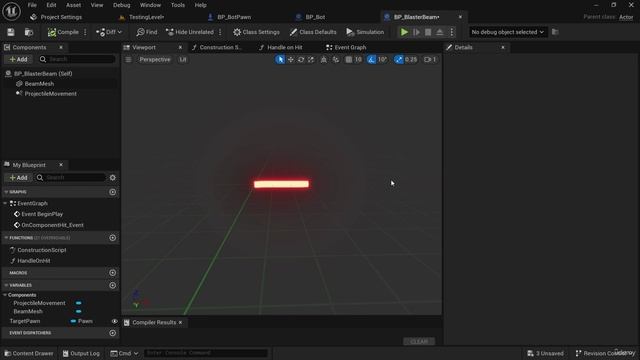Viewport: 640px width, 360px height.
Task: Switch to the BP_BotPawn tab
Action: (233, 17)
